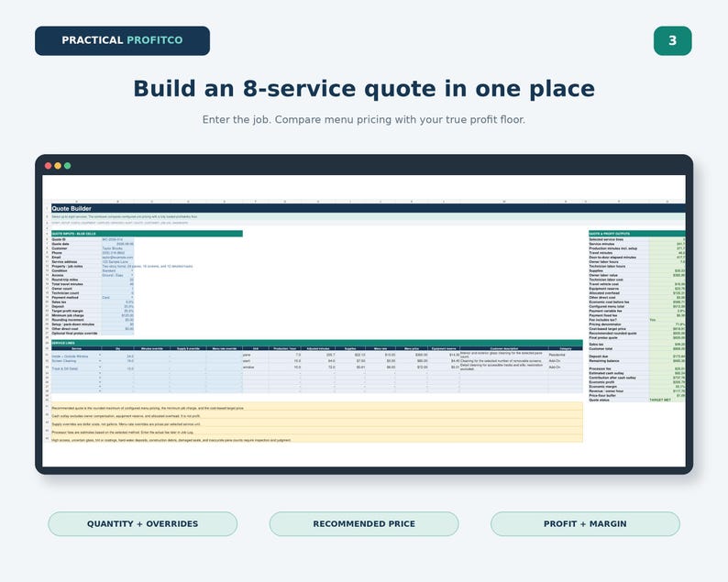The height and width of the screenshot is (582, 728).
Task: Click the Quote Inputs - Blue Cells header
Action: 147,234
